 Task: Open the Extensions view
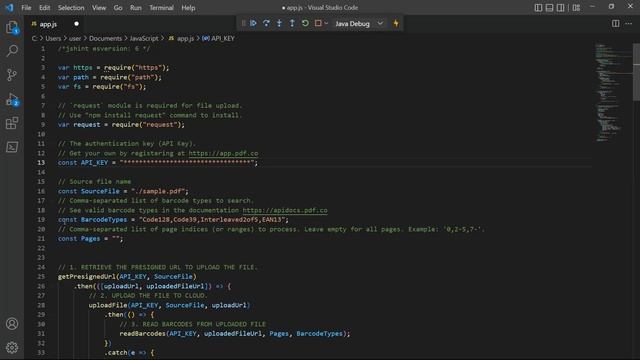click(x=12, y=123)
